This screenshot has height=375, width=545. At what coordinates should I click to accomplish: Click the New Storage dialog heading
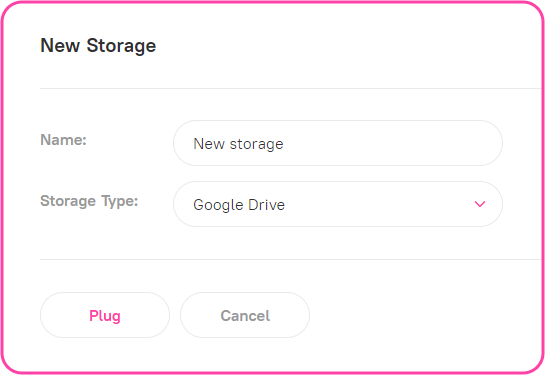coord(98,46)
